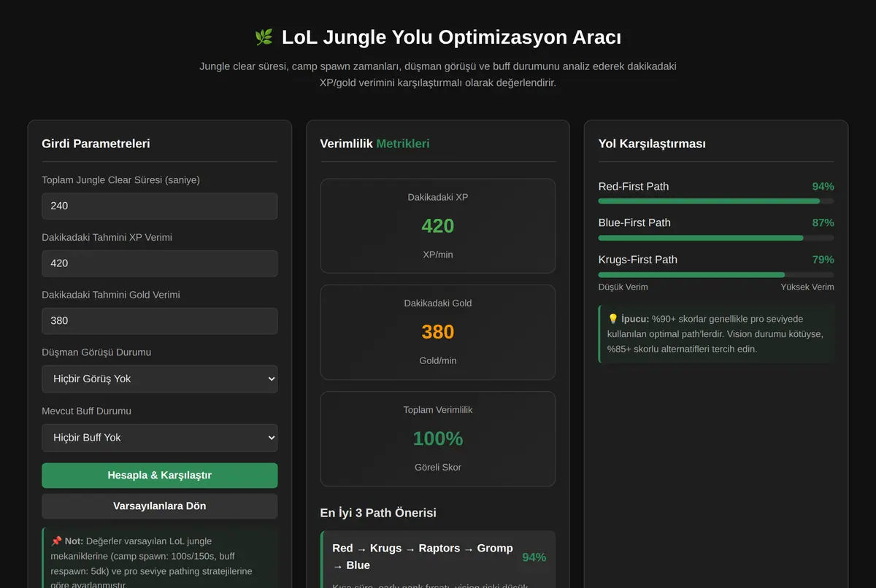The height and width of the screenshot is (588, 876).
Task: Open the Düşman Görüşü Durumu dropdown
Action: pyautogui.click(x=160, y=379)
